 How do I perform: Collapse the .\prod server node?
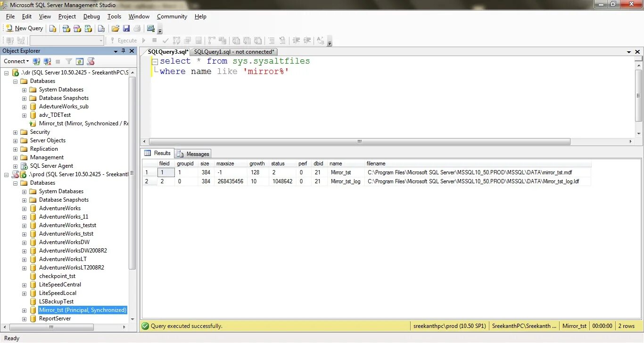coord(6,174)
